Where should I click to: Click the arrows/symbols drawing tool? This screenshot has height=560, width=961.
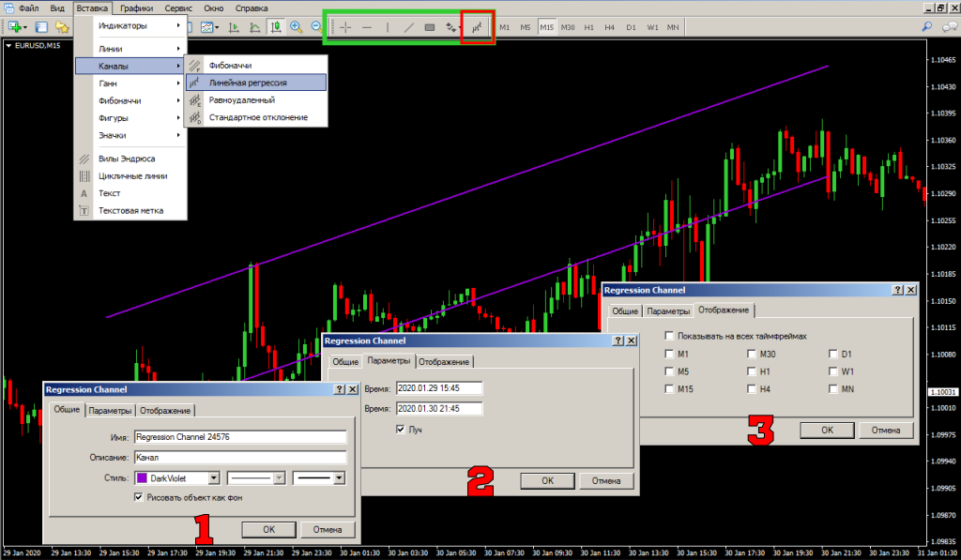[451, 27]
